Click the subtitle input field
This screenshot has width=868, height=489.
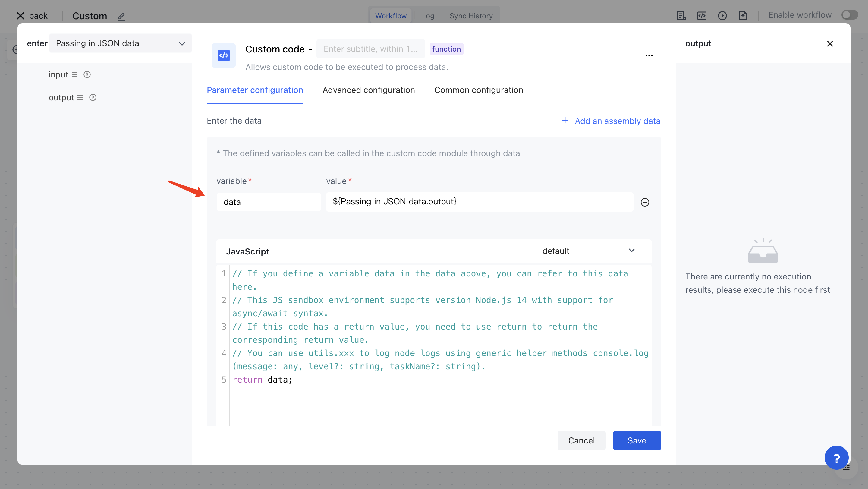370,49
